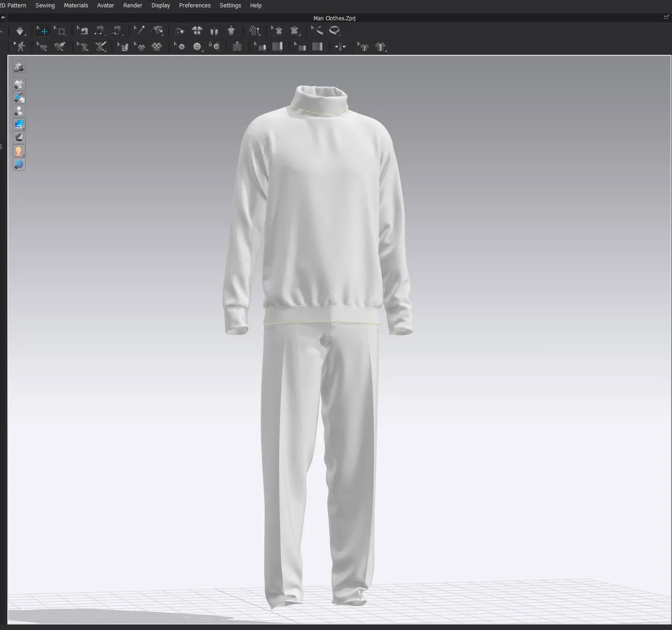This screenshot has width=672, height=630.
Task: Open the orange avatar render style options
Action: (x=19, y=151)
